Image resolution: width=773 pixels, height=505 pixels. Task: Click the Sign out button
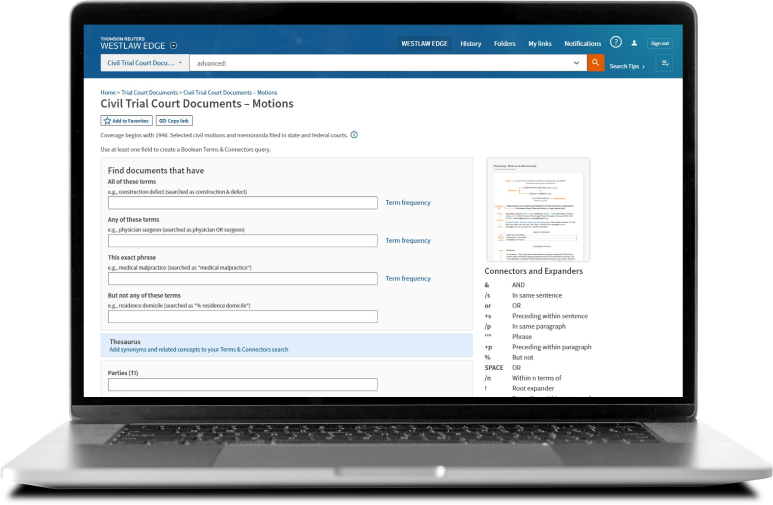coord(660,43)
